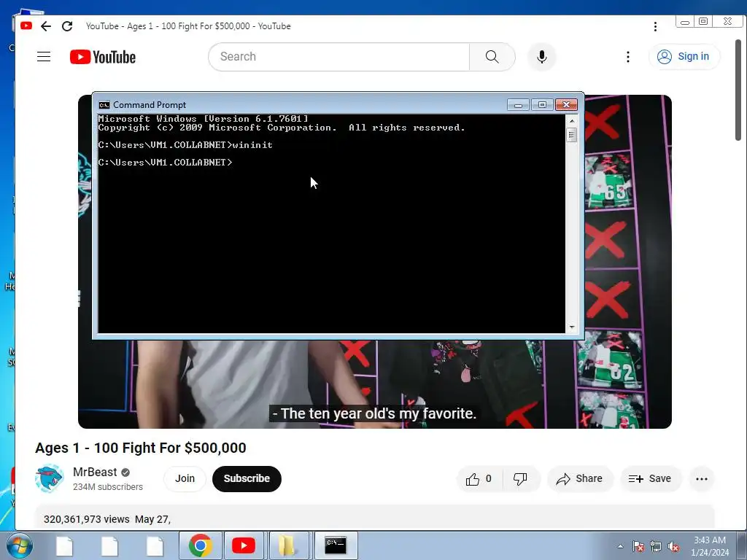This screenshot has height=560, width=747.
Task: Open the MrBeast channel name link
Action: tap(95, 472)
